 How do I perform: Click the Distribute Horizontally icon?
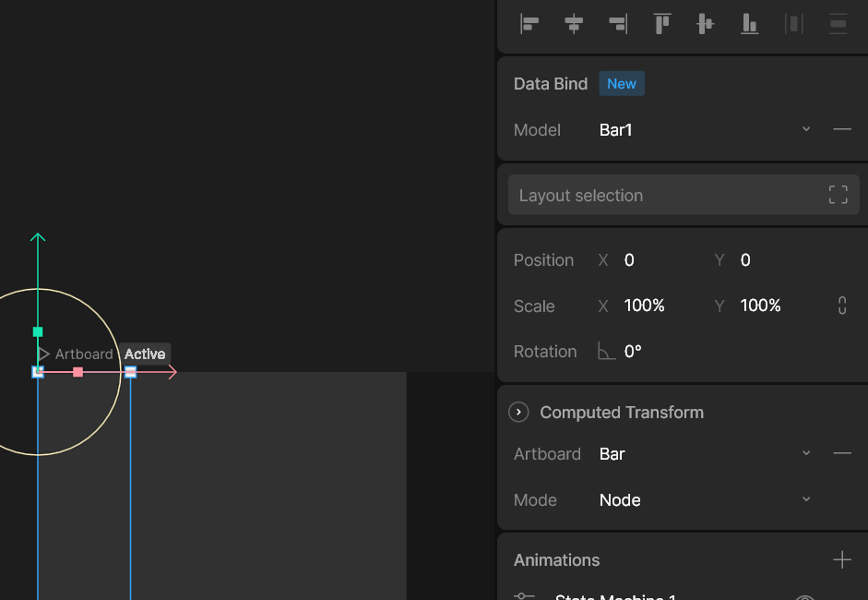click(x=793, y=23)
